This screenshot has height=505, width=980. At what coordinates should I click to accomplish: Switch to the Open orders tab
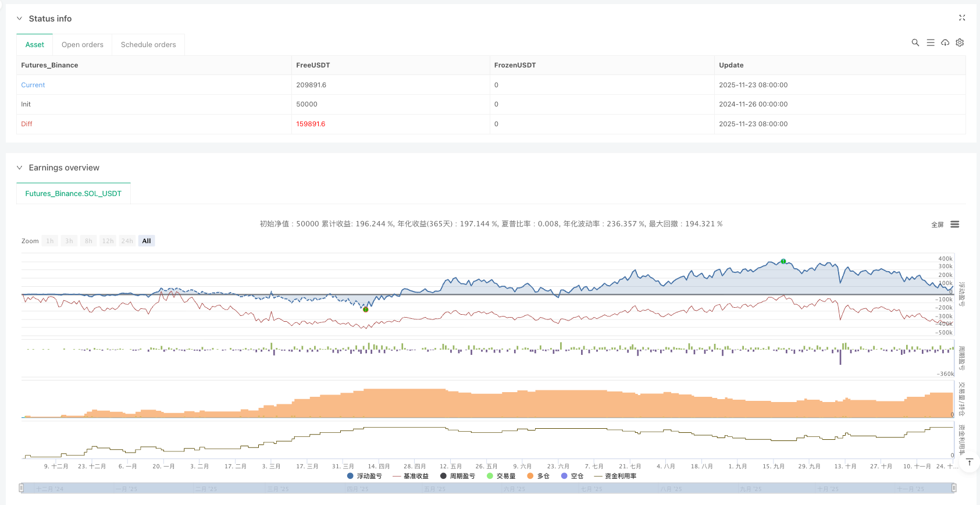pyautogui.click(x=82, y=45)
